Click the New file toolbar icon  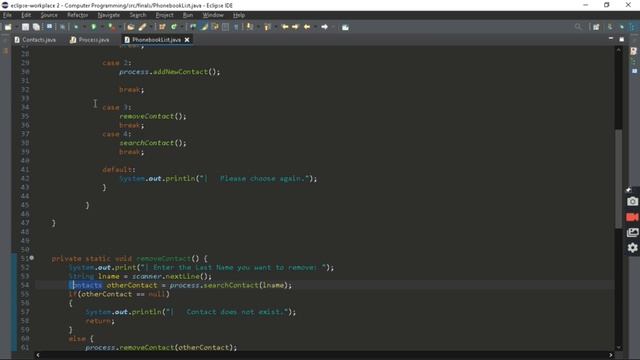[8, 27]
